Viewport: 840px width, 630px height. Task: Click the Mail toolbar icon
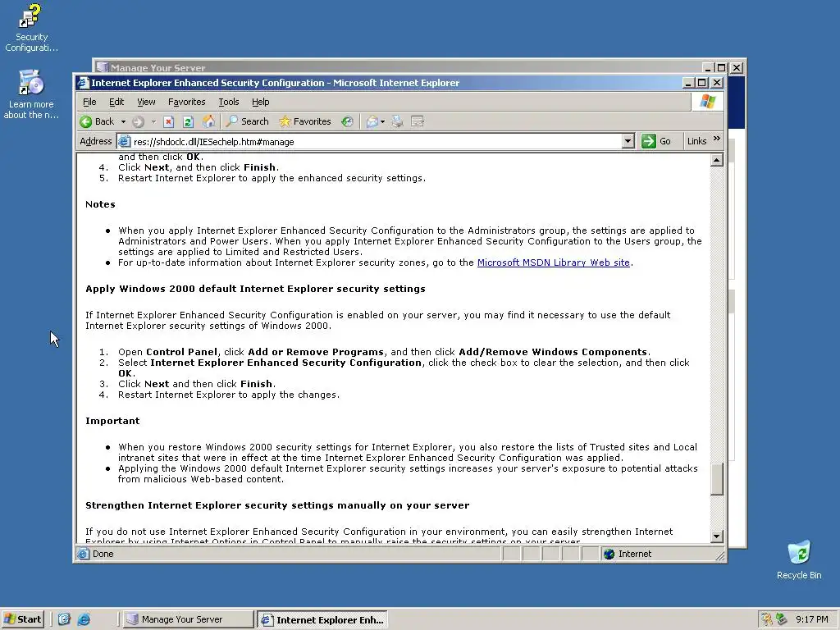(x=372, y=121)
